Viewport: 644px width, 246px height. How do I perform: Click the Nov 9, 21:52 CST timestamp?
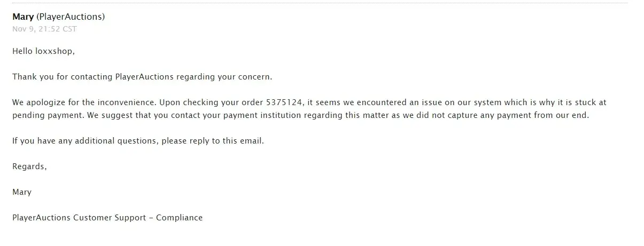point(44,29)
